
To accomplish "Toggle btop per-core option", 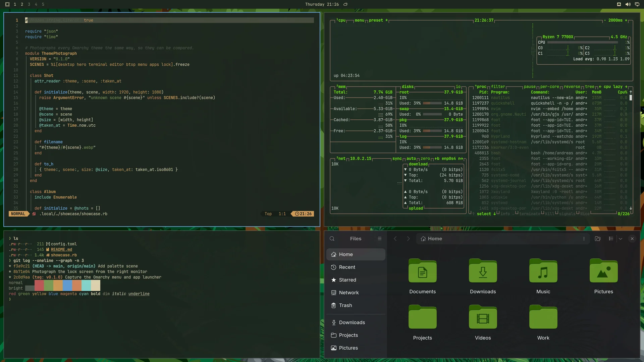I will pyautogui.click(x=549, y=87).
